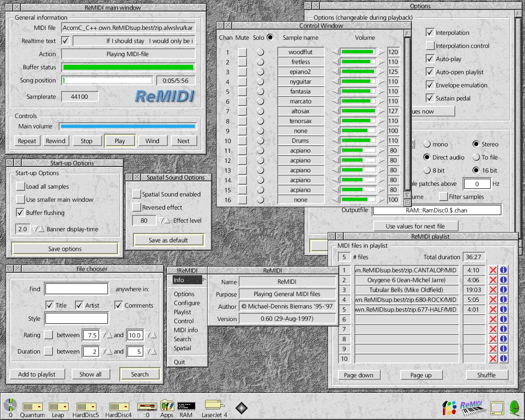
Task: Disable Buffer flushing checkbox
Action: pyautogui.click(x=20, y=212)
